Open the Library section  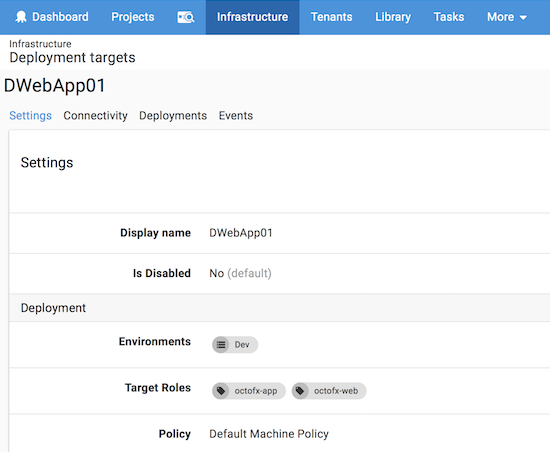point(393,17)
